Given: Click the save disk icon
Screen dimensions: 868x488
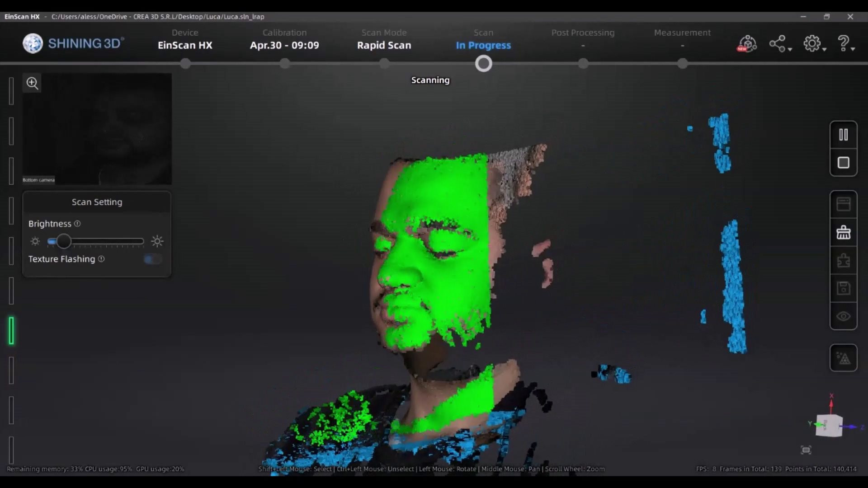Looking at the screenshot, I should click(843, 288).
